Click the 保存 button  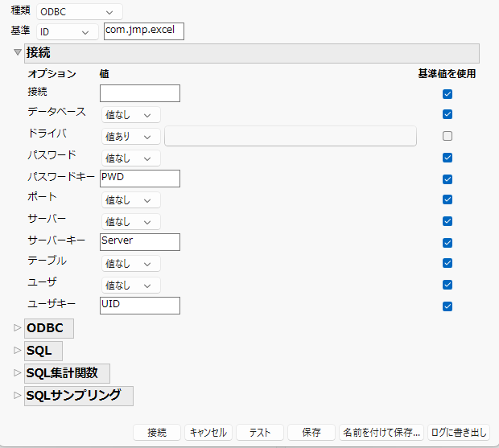(311, 433)
